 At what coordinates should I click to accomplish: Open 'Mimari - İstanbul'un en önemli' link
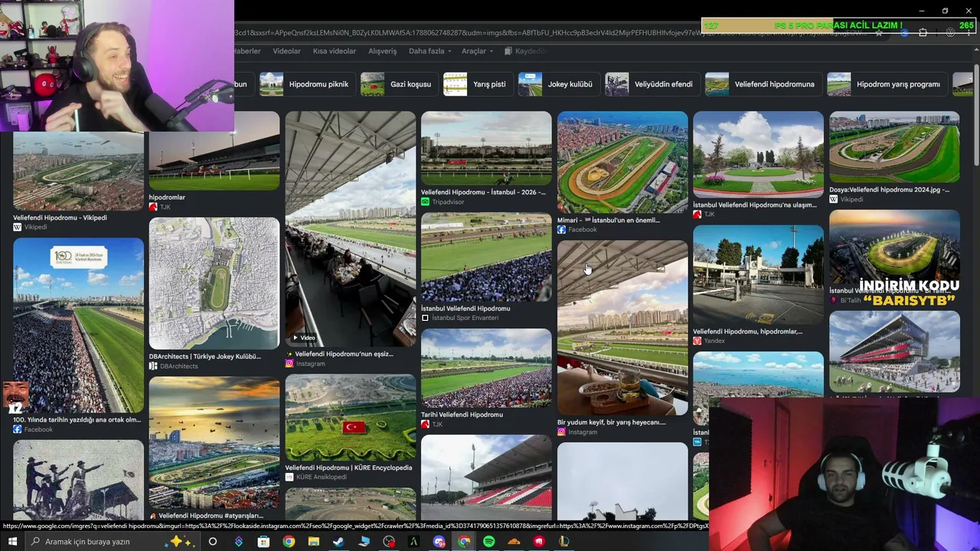[x=608, y=220]
